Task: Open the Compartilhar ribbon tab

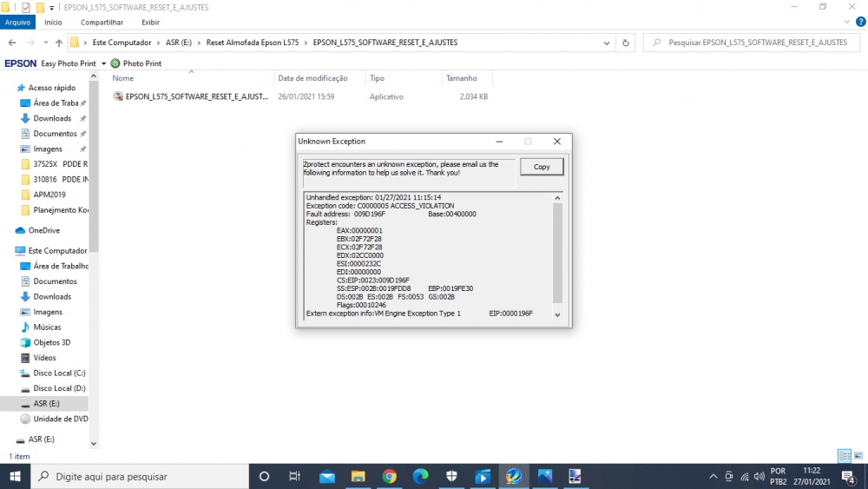Action: tap(102, 23)
